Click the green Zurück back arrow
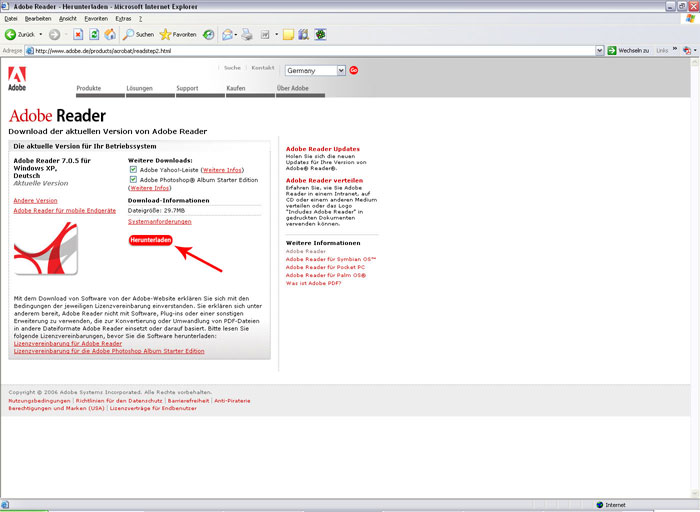Screen dimensions: 700x512 [x=10, y=34]
